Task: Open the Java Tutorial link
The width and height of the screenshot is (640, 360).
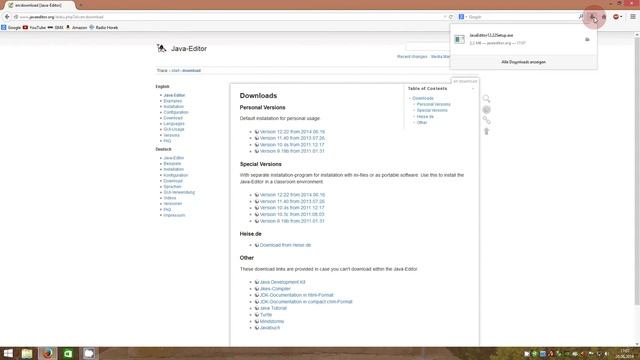Action: tap(273, 308)
